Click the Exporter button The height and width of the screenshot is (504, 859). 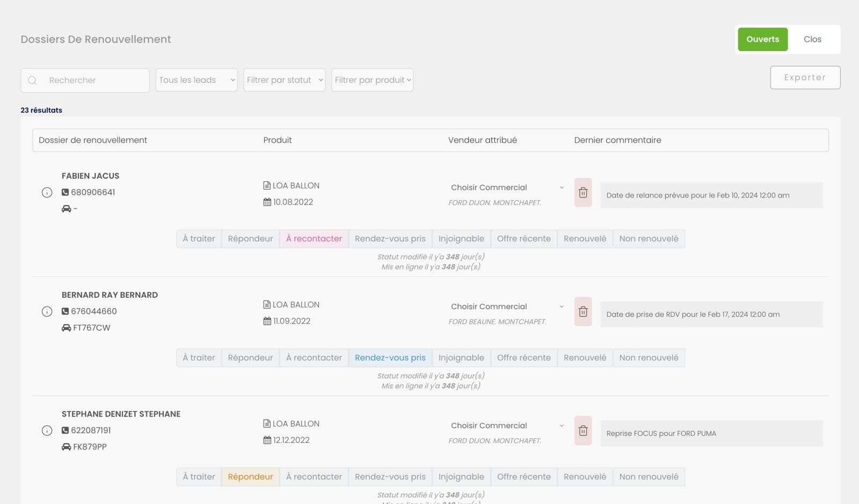click(805, 78)
